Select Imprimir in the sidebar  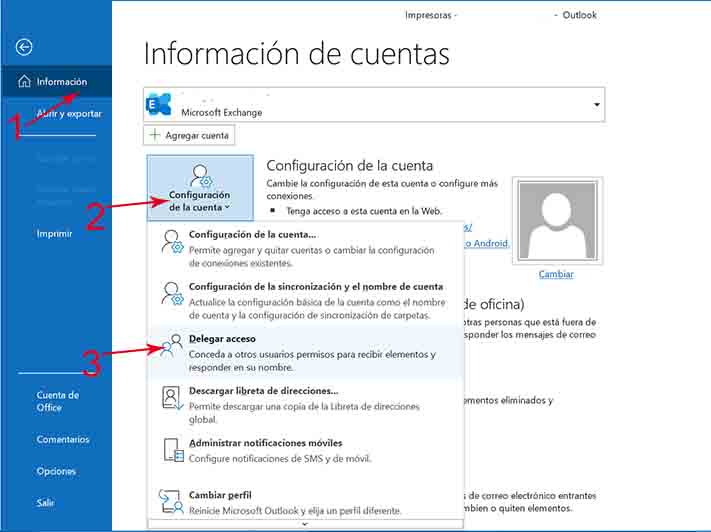[x=54, y=234]
